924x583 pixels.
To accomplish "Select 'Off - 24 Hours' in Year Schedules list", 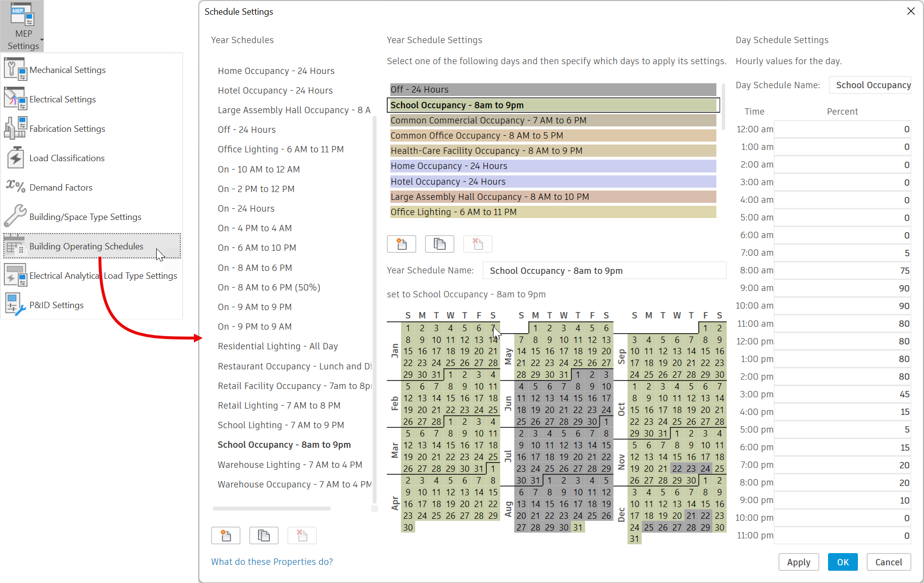I will [x=247, y=130].
